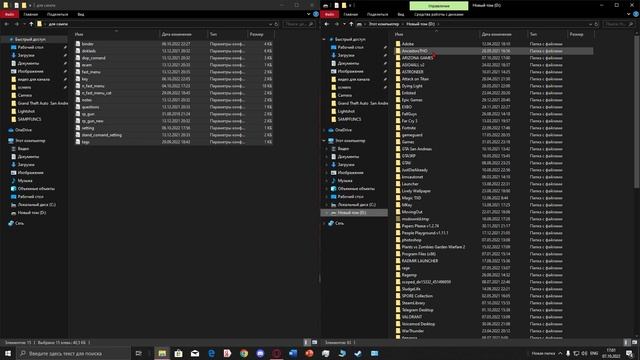Viewport: 640px width, 360px height.
Task: Click search field in right window
Action: click(619, 24)
